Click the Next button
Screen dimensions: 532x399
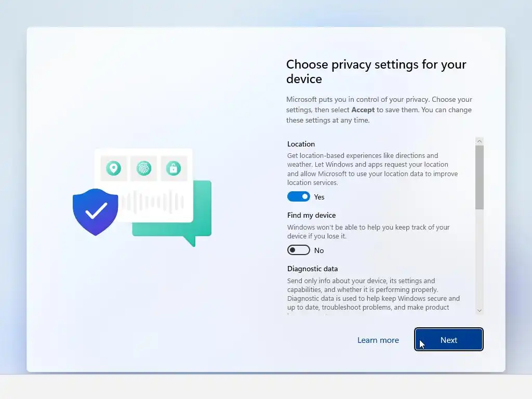click(x=448, y=339)
